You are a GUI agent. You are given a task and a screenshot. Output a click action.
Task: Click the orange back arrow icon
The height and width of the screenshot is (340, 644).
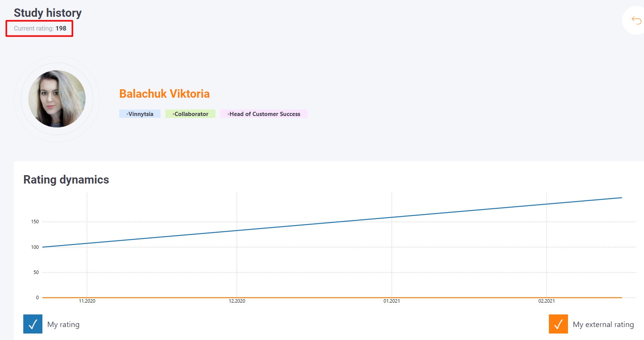pos(636,20)
